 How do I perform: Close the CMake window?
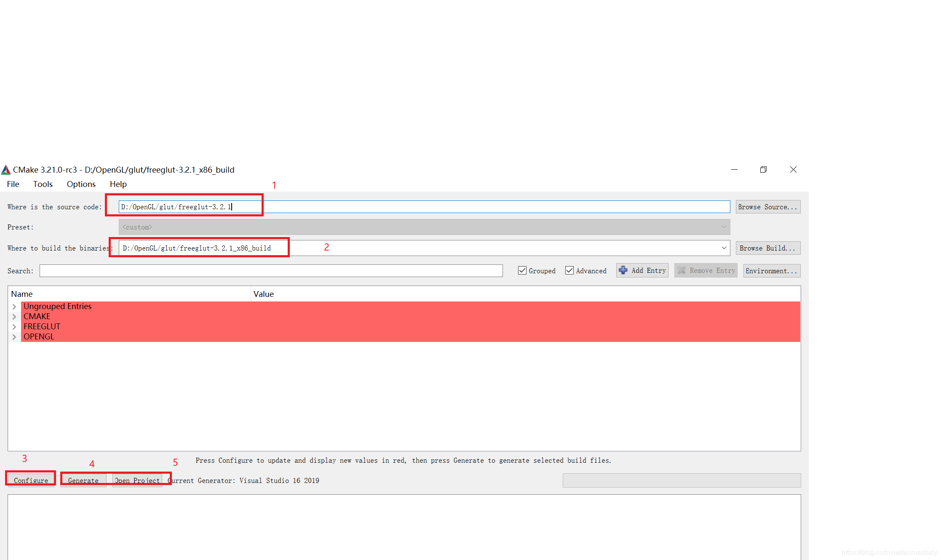[x=793, y=169]
